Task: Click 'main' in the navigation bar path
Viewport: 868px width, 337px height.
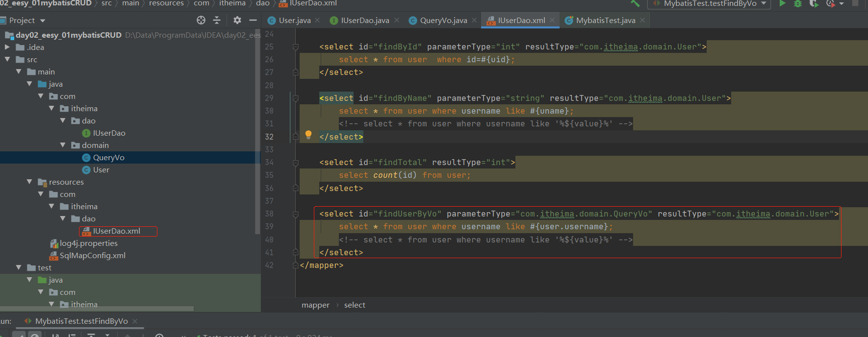Action: (130, 3)
